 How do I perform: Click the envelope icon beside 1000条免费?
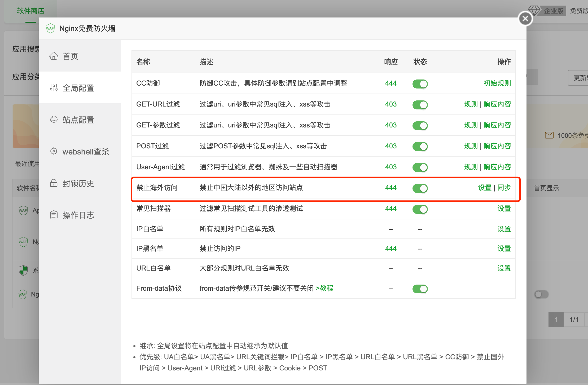coord(549,135)
